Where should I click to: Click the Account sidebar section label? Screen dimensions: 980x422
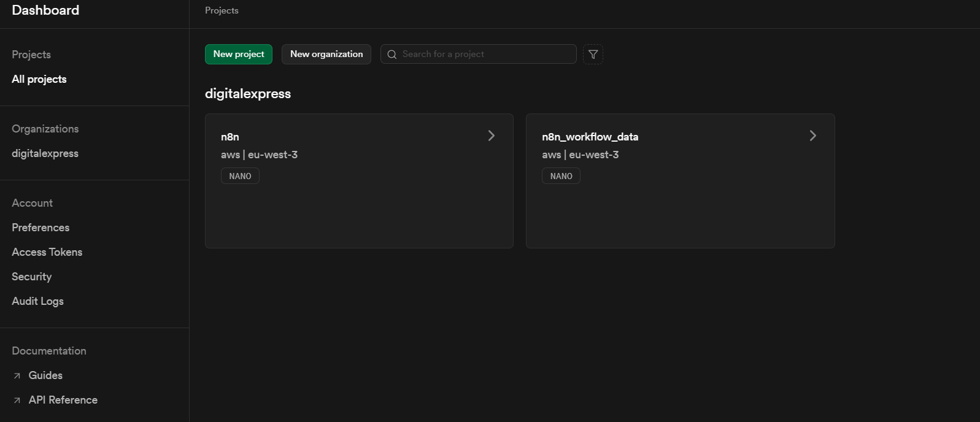pos(33,203)
